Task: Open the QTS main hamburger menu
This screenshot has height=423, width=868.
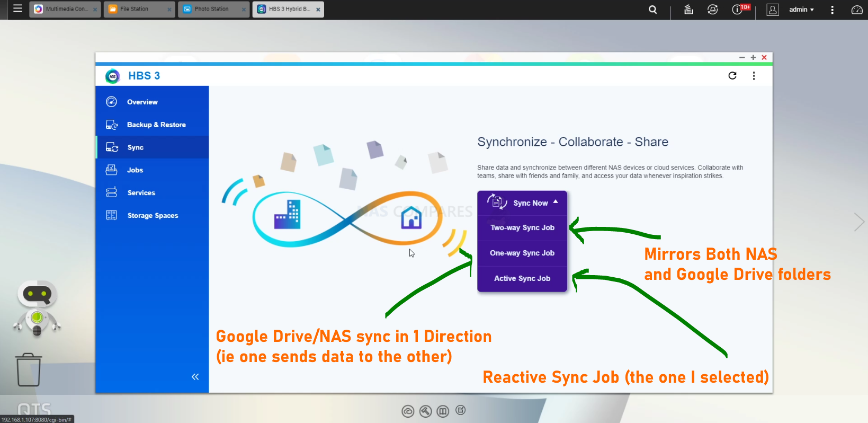Action: coord(17,8)
